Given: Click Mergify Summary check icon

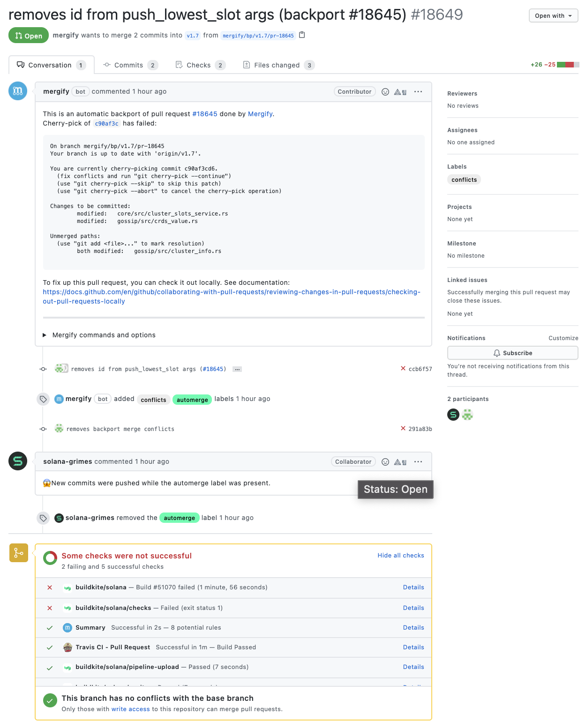Looking at the screenshot, I should point(68,628).
